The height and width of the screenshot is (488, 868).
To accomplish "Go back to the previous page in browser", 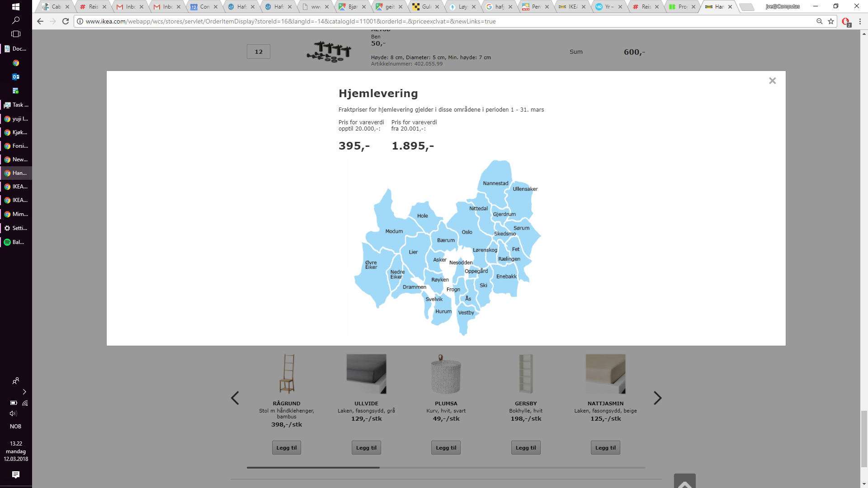I will [x=40, y=21].
